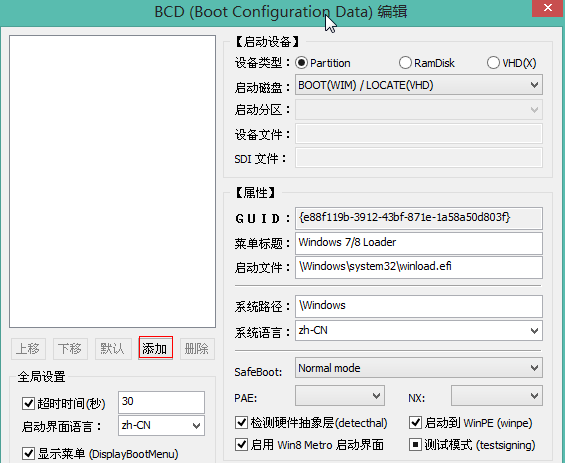Image resolution: width=565 pixels, height=463 pixels.
Task: Toggle 检测硬件抽象层(detecthal) checkbox
Action: (241, 423)
